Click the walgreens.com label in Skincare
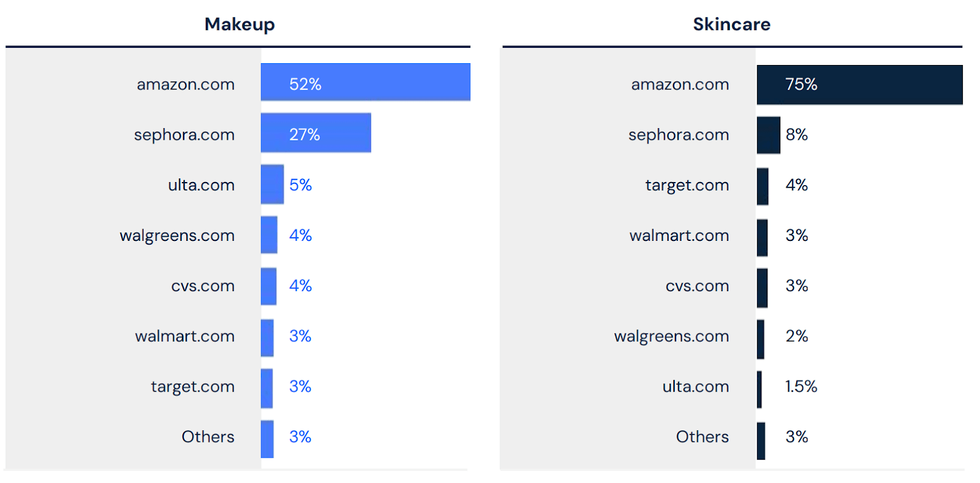The image size is (980, 483). coord(671,337)
